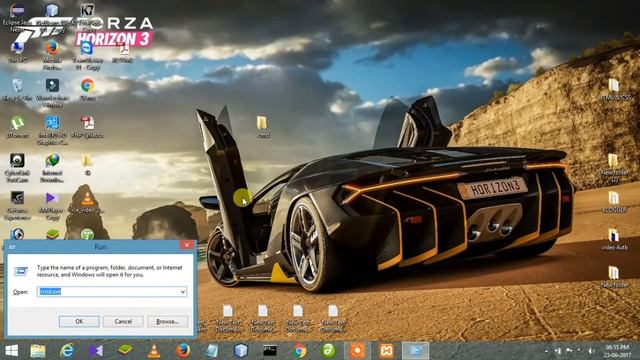Close the Run dialog with the red X

pos(187,245)
